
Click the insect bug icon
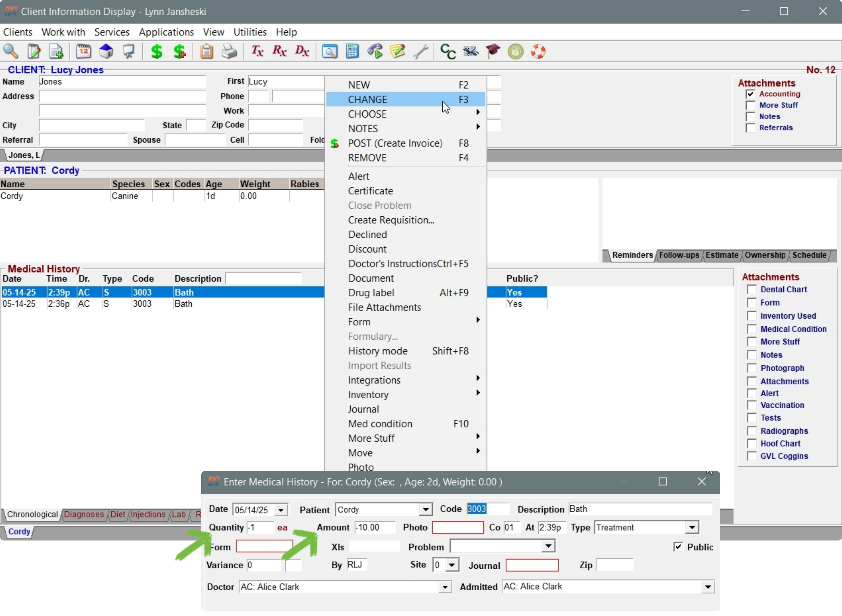(x=471, y=51)
